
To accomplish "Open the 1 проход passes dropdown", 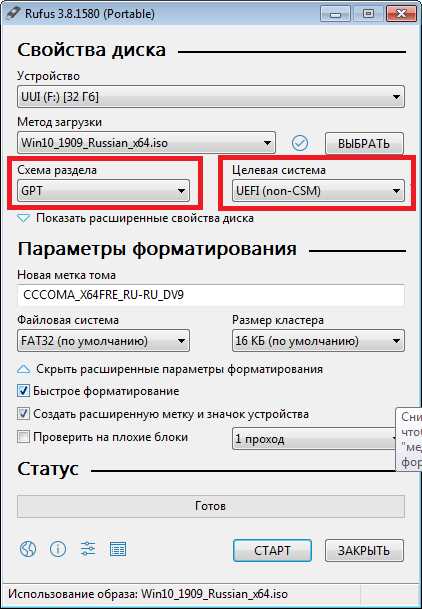I will point(314,439).
